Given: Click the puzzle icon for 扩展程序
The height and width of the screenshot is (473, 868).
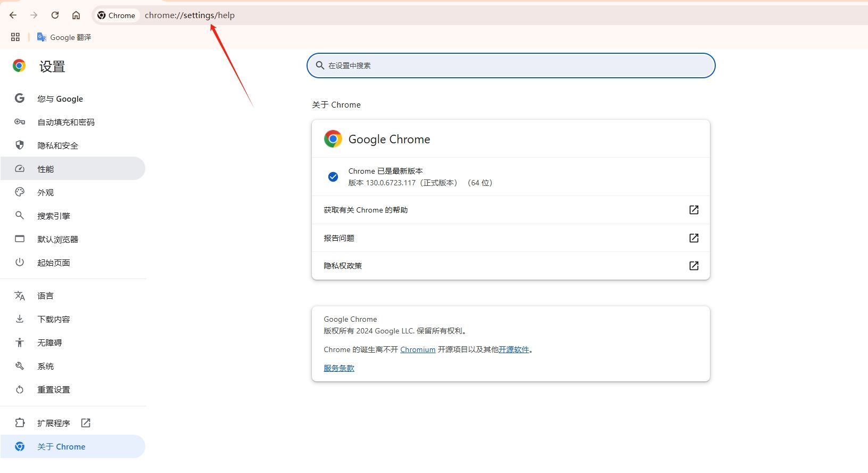Looking at the screenshot, I should (x=20, y=423).
